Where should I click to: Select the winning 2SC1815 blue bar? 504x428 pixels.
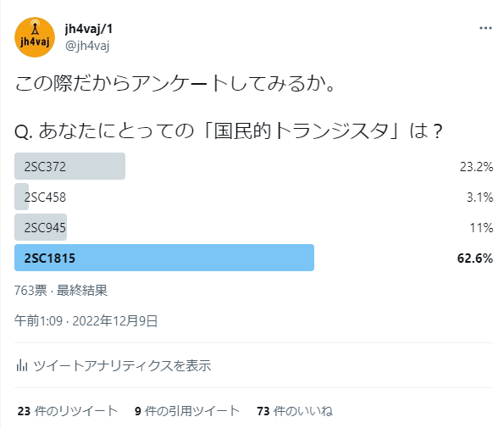164,258
